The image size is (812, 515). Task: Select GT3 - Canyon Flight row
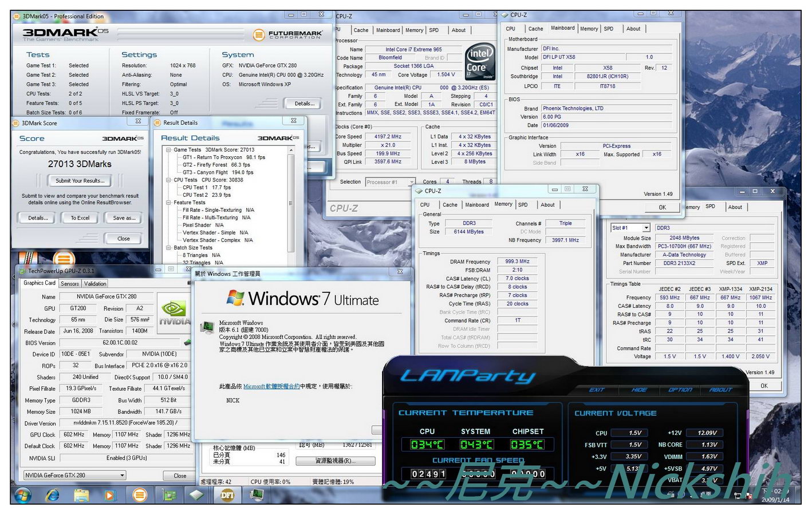point(218,172)
